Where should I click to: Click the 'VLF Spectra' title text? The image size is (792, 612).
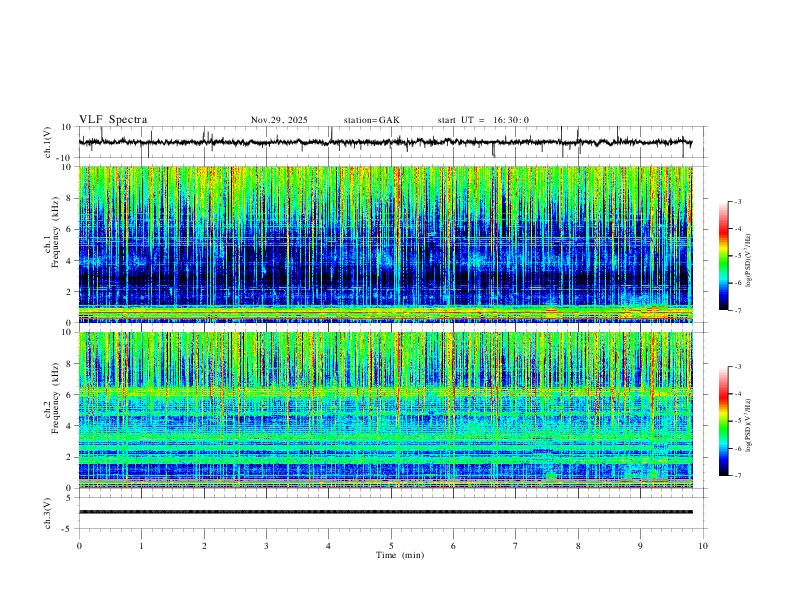point(113,120)
